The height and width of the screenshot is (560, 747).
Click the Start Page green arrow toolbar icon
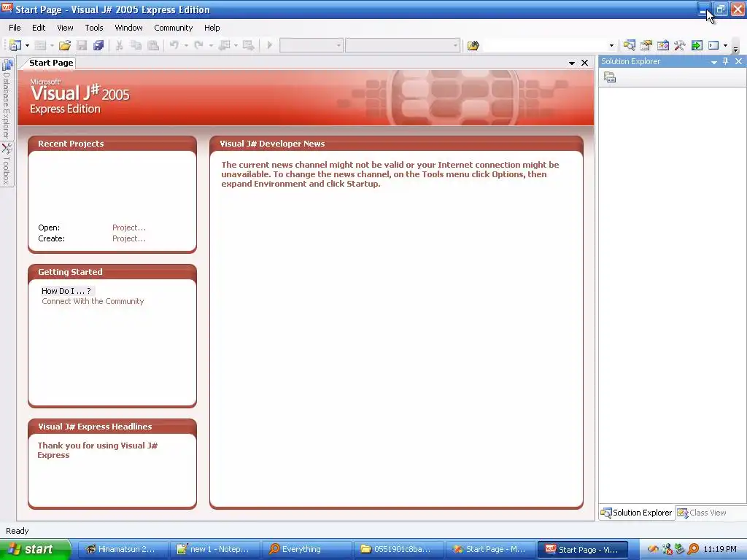697,45
